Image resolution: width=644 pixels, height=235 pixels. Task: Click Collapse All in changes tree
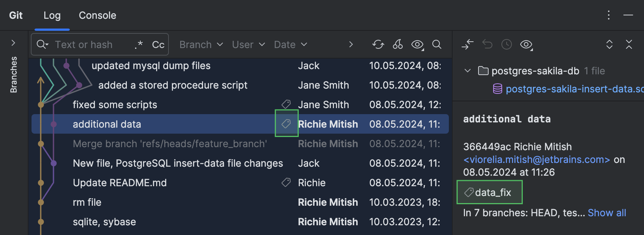pyautogui.click(x=629, y=44)
